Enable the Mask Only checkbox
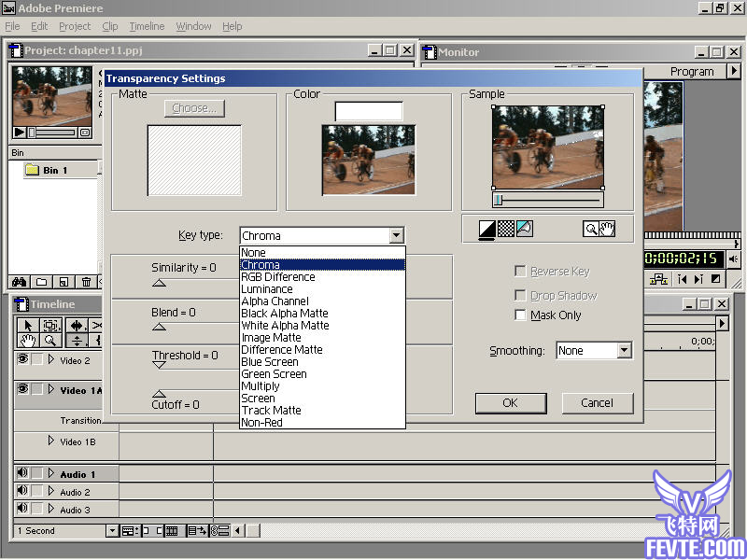This screenshot has height=560, width=747. [520, 315]
